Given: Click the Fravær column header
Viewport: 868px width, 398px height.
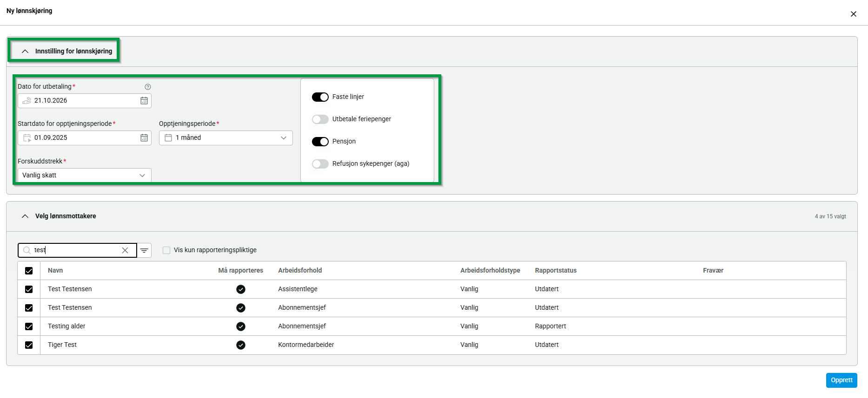Looking at the screenshot, I should [x=713, y=271].
